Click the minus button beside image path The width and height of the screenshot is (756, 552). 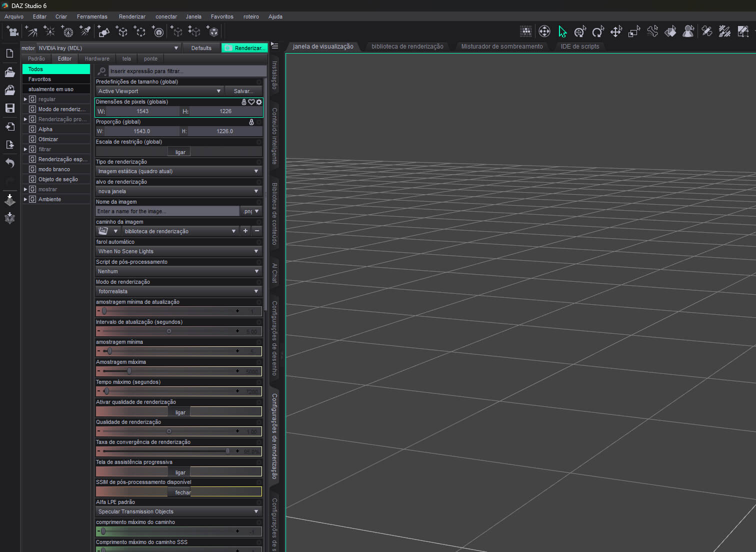(x=257, y=231)
